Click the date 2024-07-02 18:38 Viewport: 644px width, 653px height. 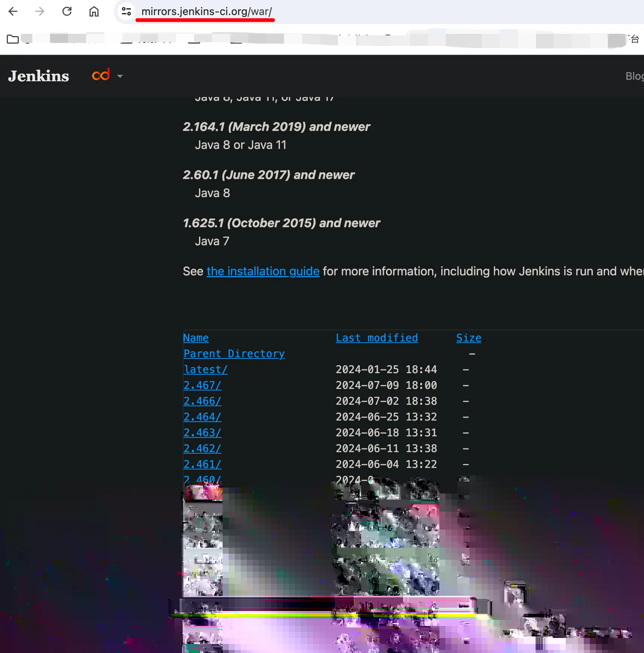[x=386, y=401]
